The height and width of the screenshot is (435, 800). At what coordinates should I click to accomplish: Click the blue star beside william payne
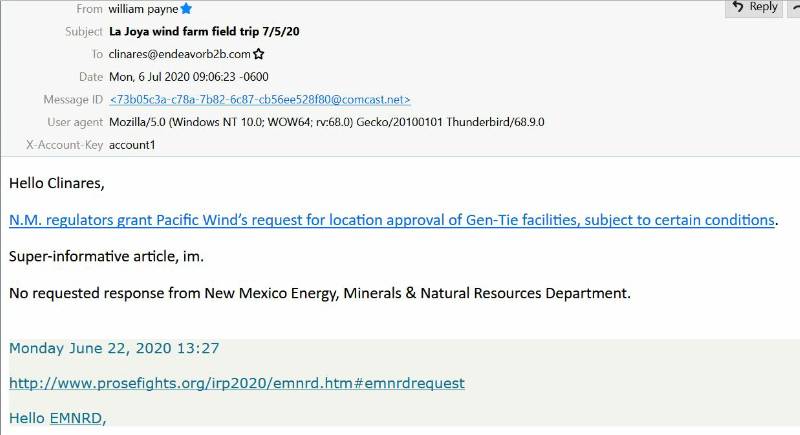click(x=186, y=9)
